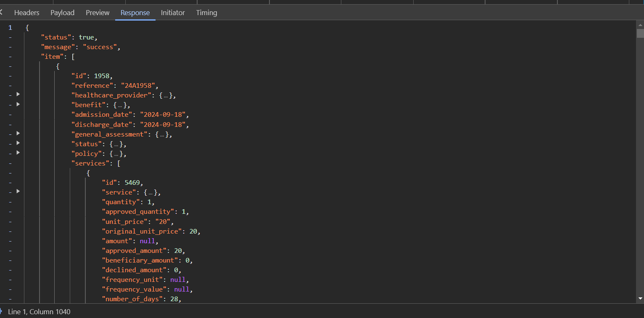Expand the service object inside services
The height and width of the screenshot is (318, 644).
(x=18, y=191)
